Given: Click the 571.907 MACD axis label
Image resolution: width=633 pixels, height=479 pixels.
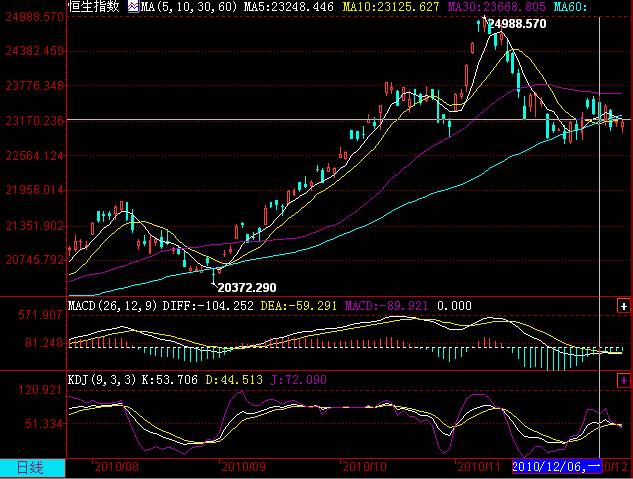Looking at the screenshot, I should click(41, 315).
